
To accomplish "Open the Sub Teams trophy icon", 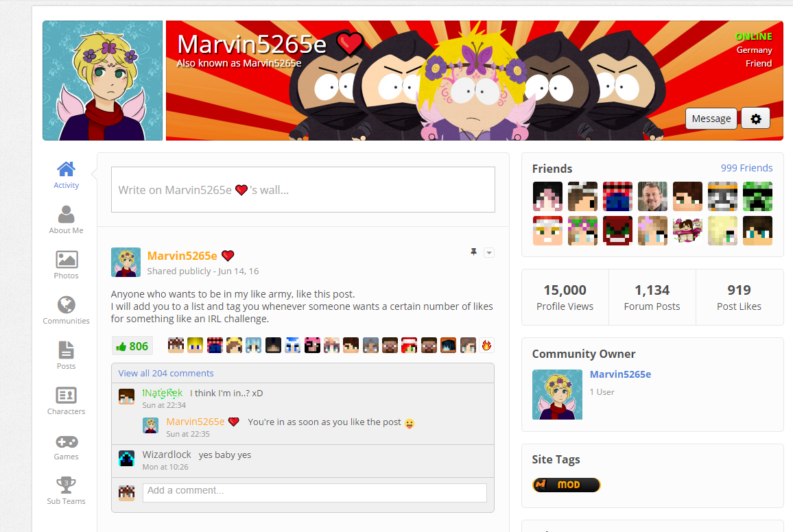I will (67, 485).
